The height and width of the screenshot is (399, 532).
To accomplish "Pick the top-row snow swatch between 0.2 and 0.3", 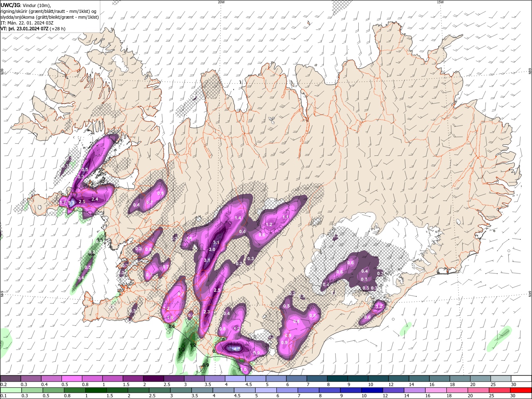I will pyautogui.click(x=10, y=379).
